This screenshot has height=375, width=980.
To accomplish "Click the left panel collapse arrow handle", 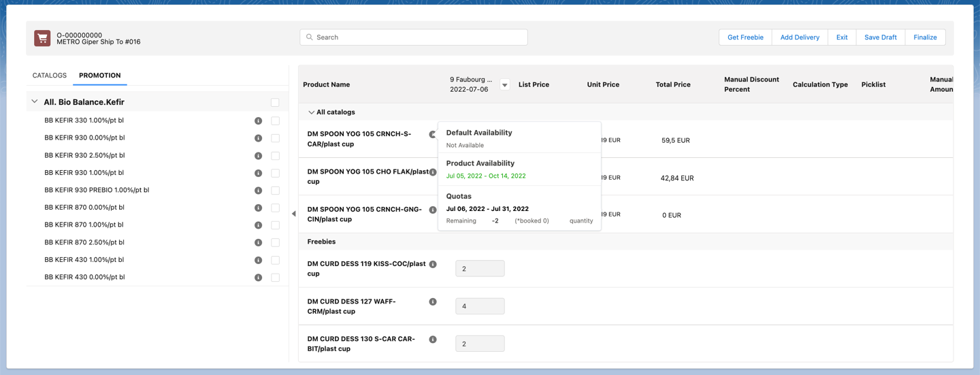I will (x=293, y=214).
